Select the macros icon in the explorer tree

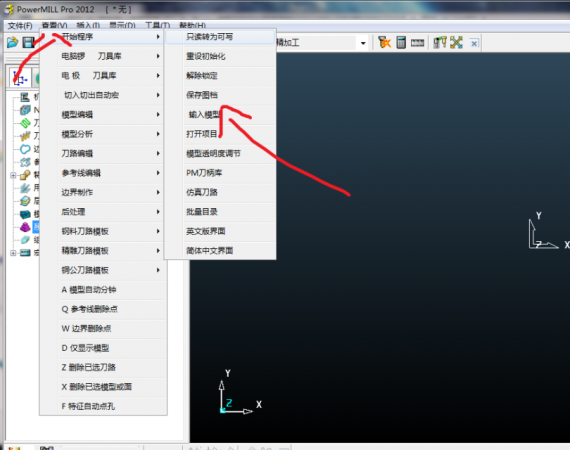25,253
